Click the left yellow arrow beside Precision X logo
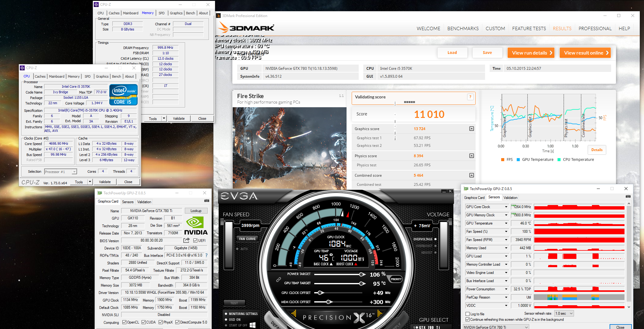Viewport: 644px width, 329px height. 294,313
